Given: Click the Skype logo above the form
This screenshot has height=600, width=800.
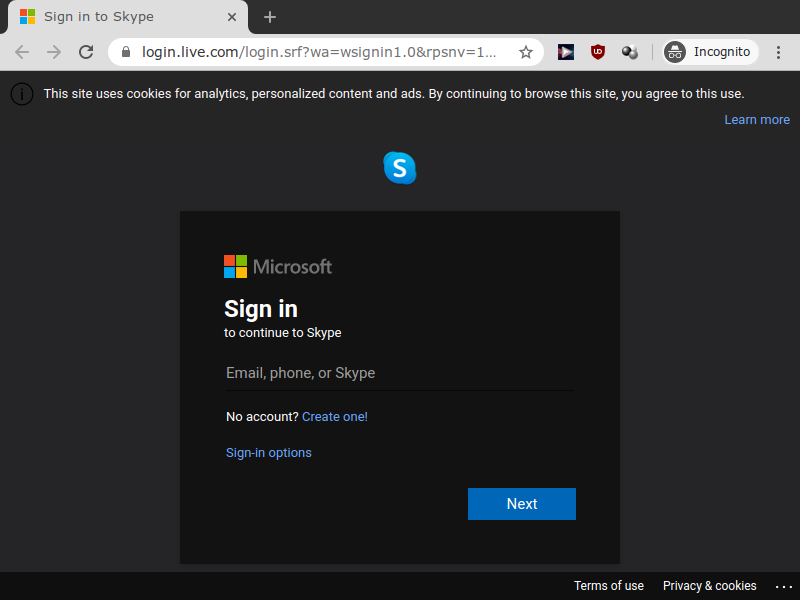Looking at the screenshot, I should click(399, 168).
